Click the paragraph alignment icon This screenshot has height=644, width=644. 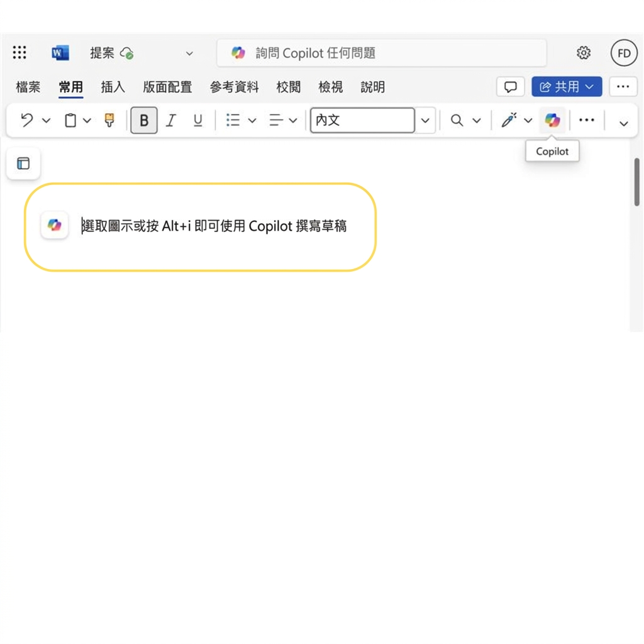click(x=276, y=120)
